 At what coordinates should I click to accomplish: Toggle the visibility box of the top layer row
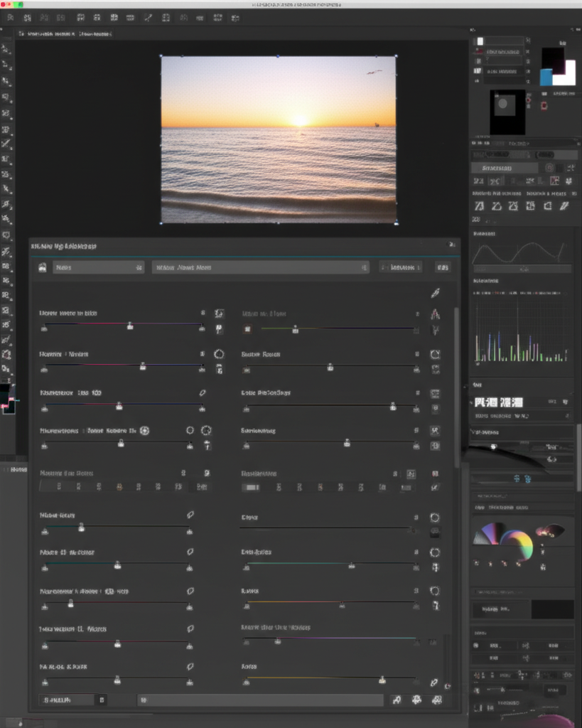tap(480, 42)
